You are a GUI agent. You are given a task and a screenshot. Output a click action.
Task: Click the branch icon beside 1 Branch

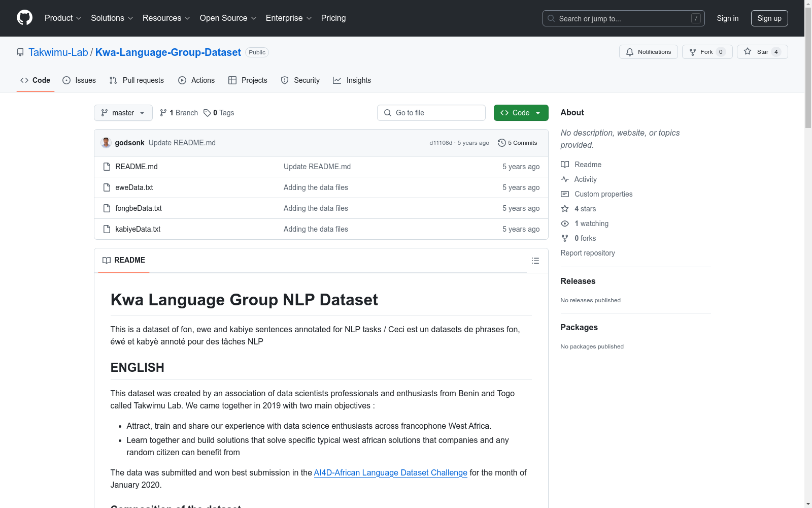[163, 113]
